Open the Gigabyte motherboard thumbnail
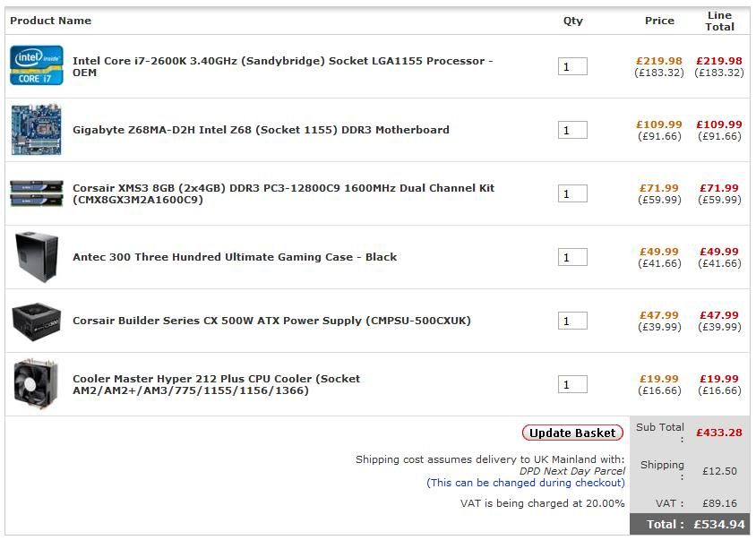Viewport: 756px width, 540px height. [37, 130]
